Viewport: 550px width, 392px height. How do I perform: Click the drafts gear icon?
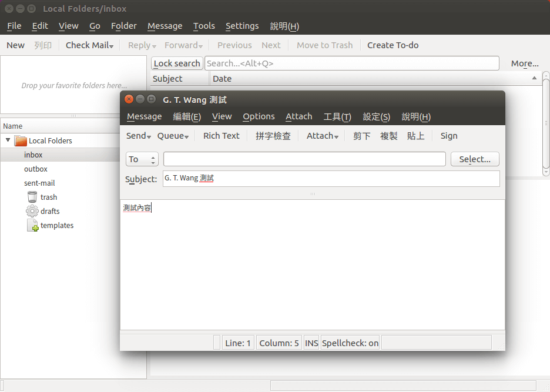pyautogui.click(x=32, y=211)
